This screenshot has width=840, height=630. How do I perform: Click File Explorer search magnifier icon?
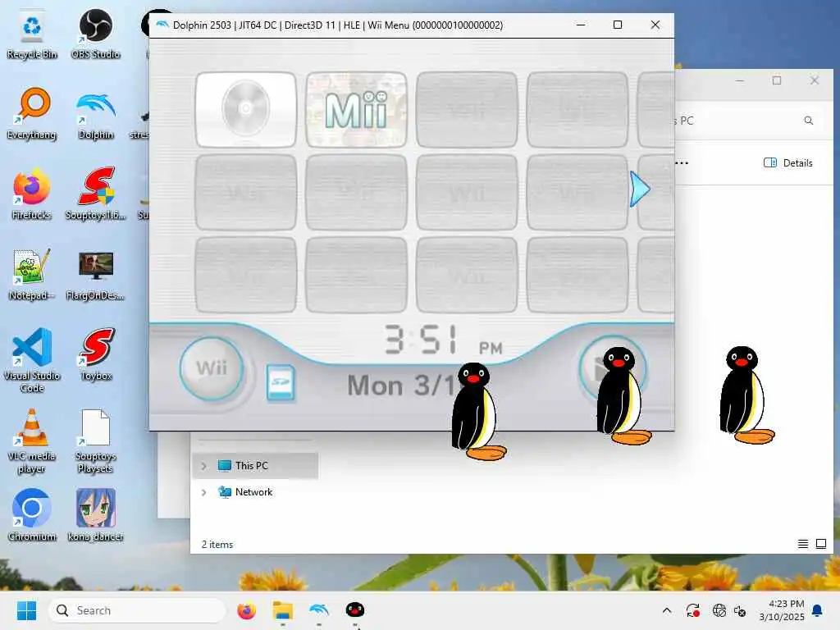808,121
